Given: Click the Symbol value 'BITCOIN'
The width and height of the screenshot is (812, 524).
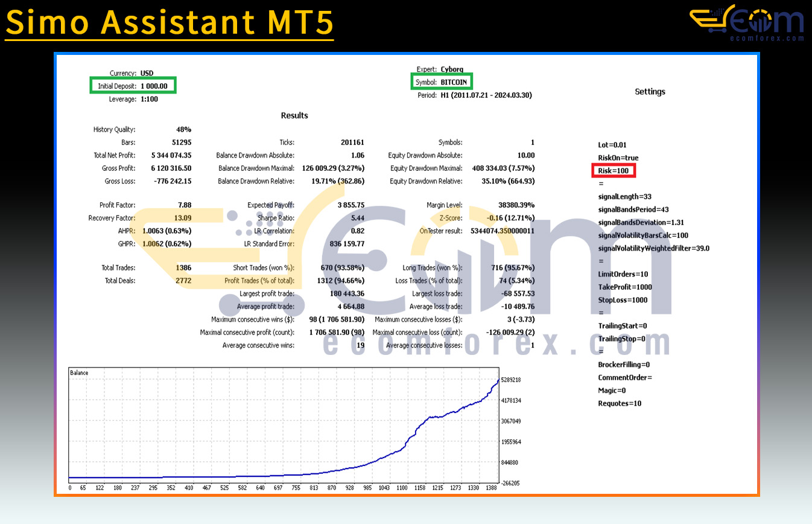Looking at the screenshot, I should click(454, 82).
